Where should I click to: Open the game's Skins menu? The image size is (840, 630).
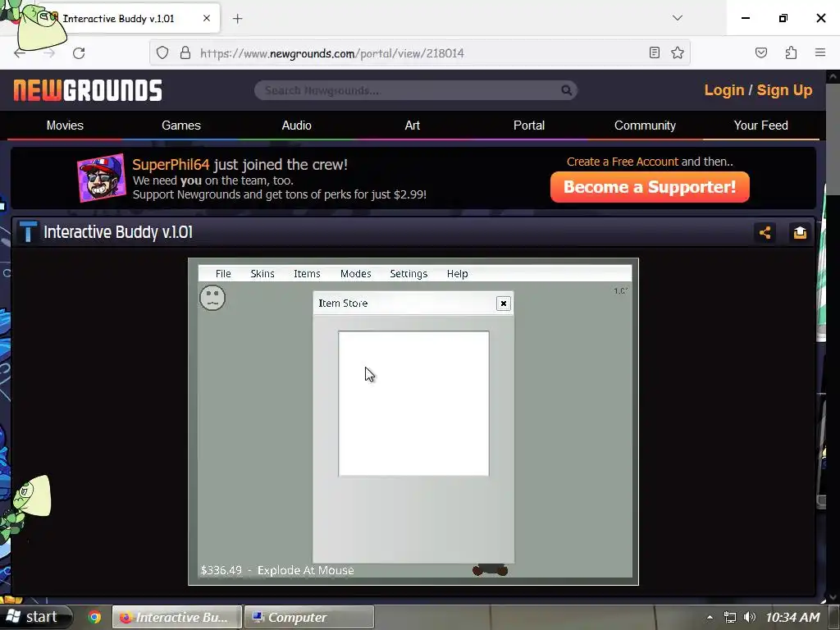point(262,274)
